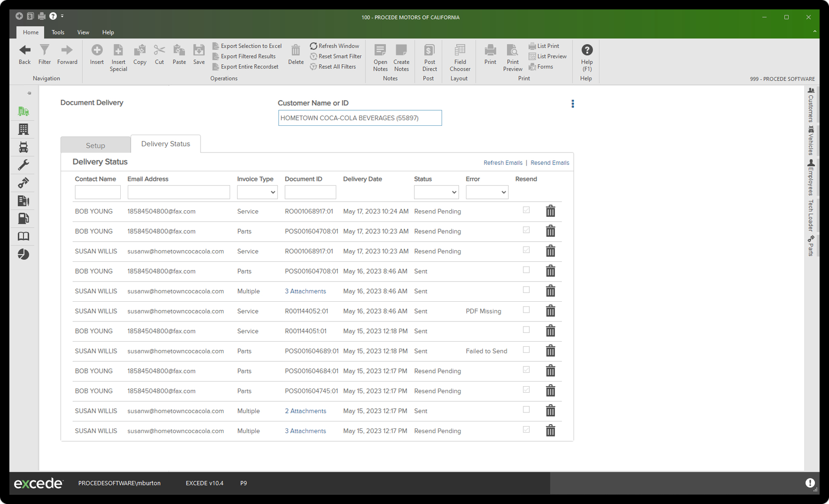Viewport: 829px width, 504px height.
Task: Open the Status filter dropdown
Action: [436, 192]
